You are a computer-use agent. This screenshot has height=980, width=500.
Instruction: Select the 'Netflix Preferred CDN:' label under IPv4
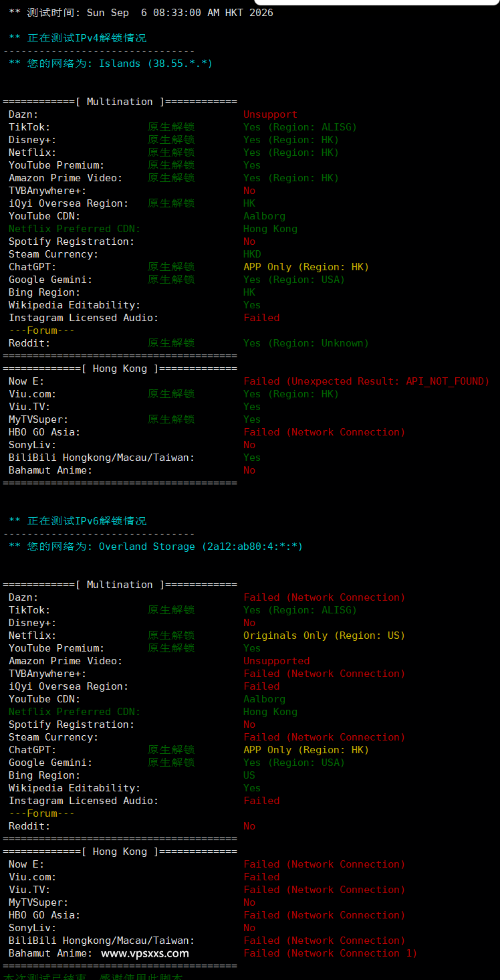74,229
